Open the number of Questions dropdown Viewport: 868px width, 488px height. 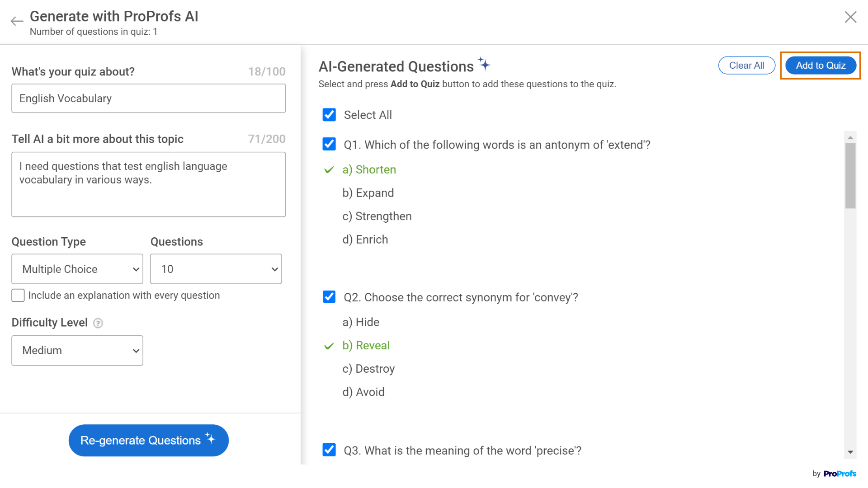[x=216, y=269]
